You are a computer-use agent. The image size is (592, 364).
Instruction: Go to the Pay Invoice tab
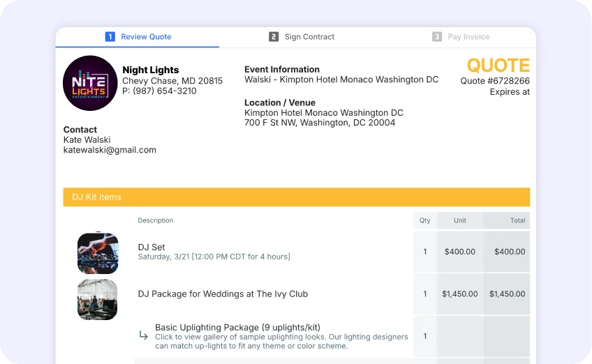[468, 37]
